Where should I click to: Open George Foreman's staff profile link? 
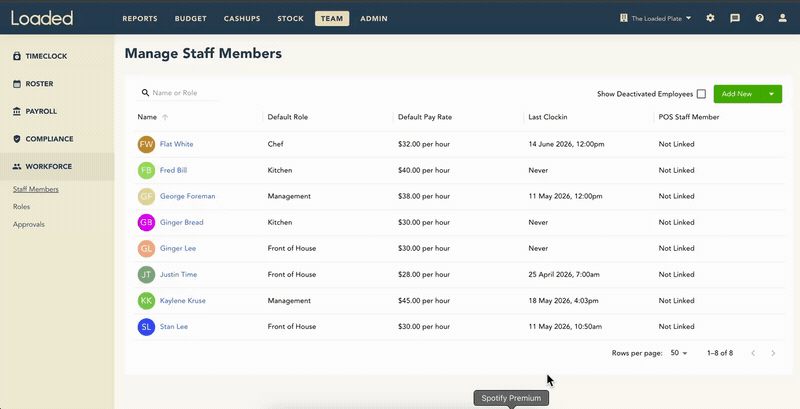(x=188, y=196)
